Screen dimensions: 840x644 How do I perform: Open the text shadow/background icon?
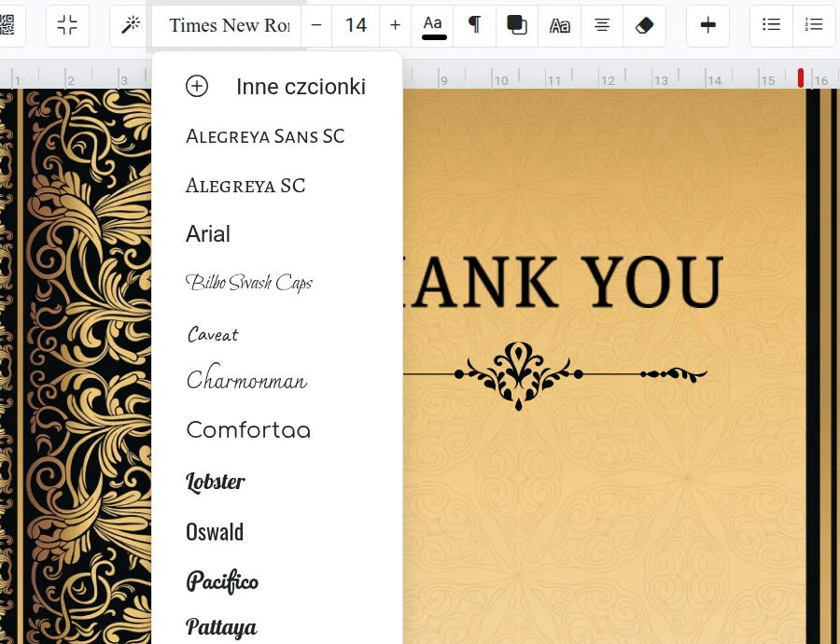click(517, 25)
